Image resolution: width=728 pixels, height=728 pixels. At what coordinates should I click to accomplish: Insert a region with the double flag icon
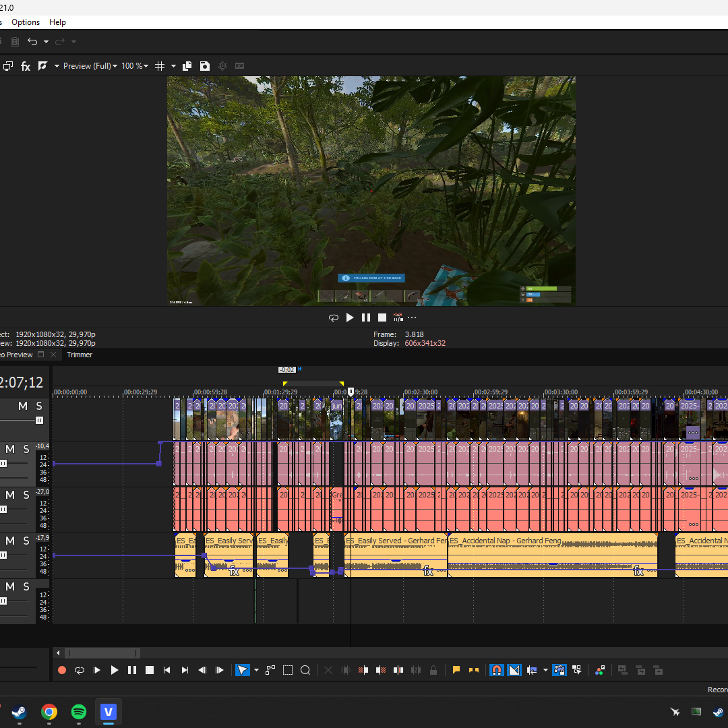tap(474, 670)
